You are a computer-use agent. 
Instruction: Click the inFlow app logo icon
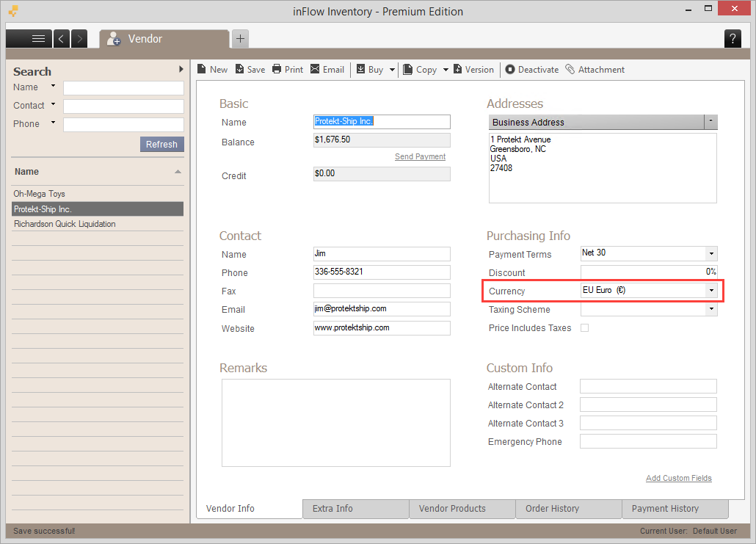tap(13, 10)
